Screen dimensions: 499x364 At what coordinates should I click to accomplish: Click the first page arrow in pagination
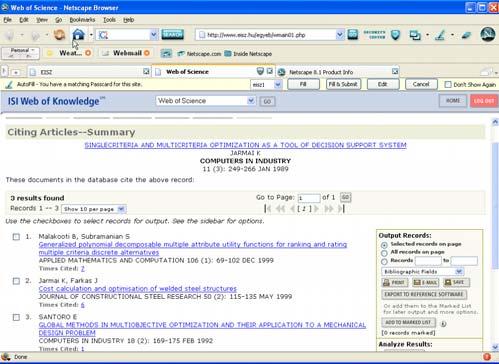[267, 209]
